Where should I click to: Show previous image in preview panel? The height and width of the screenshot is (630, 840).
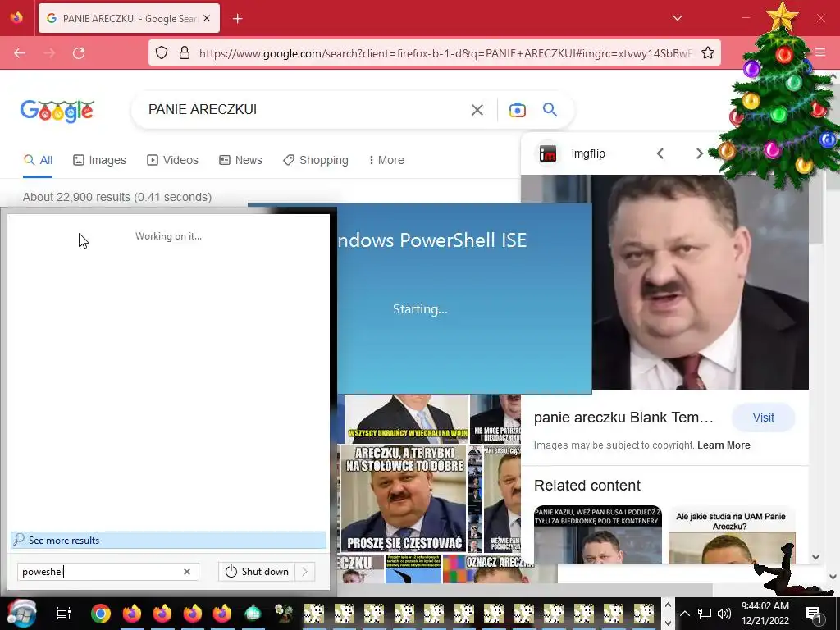tap(660, 153)
